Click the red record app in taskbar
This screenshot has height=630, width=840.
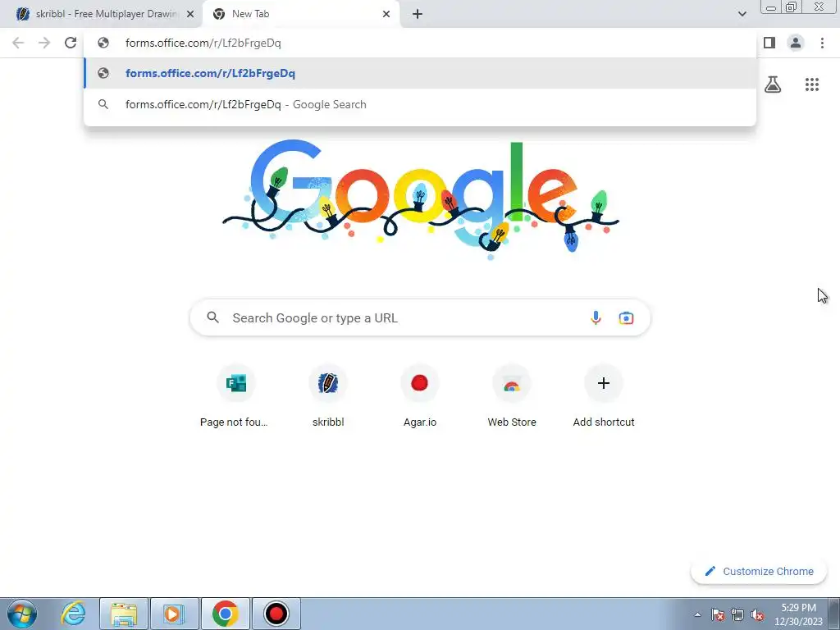[276, 614]
